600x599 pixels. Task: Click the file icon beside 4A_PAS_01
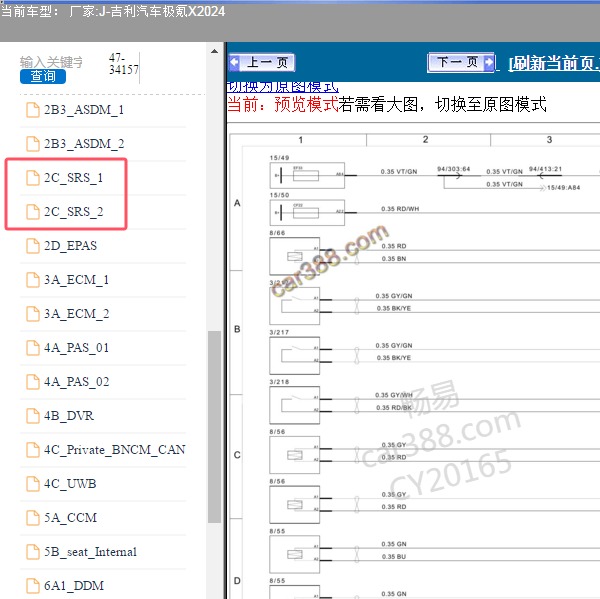[x=33, y=348]
